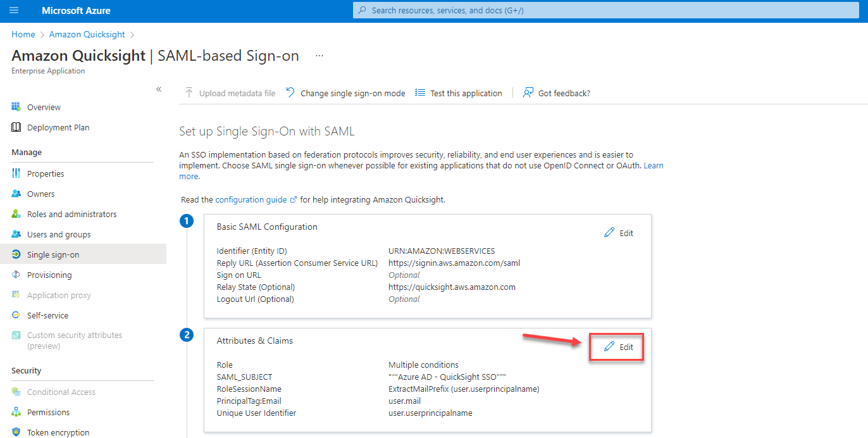Click the Properties bars icon
The image size is (868, 438).
pos(16,173)
